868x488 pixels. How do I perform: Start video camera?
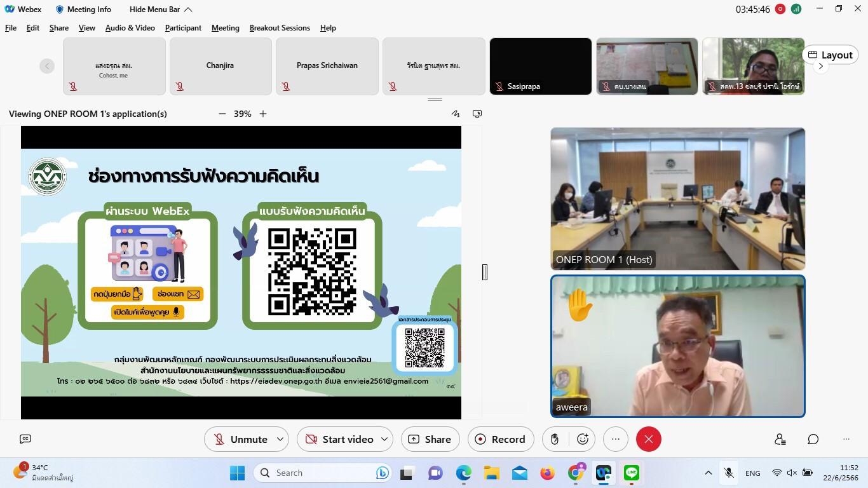tap(339, 439)
